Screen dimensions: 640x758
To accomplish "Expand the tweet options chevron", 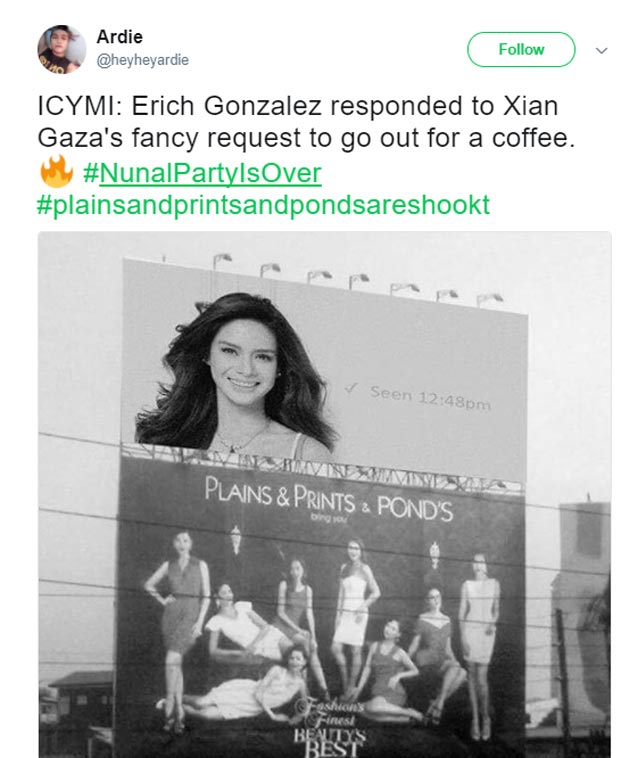I will point(601,50).
